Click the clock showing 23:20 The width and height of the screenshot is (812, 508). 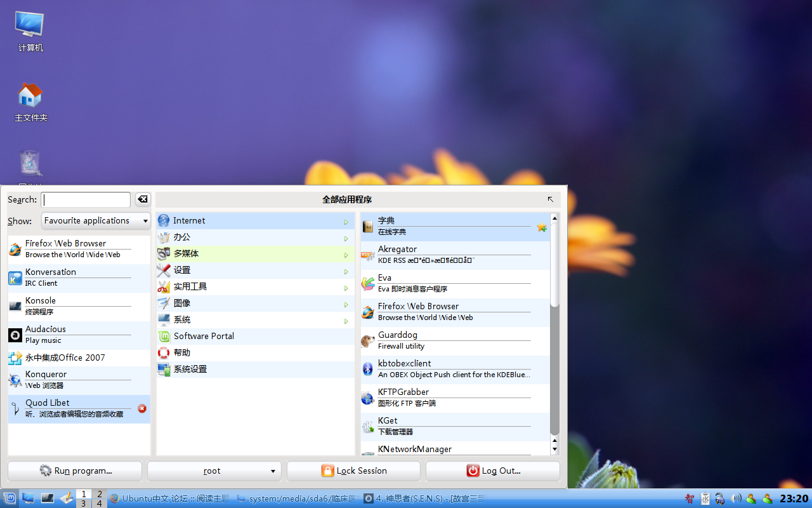click(794, 498)
